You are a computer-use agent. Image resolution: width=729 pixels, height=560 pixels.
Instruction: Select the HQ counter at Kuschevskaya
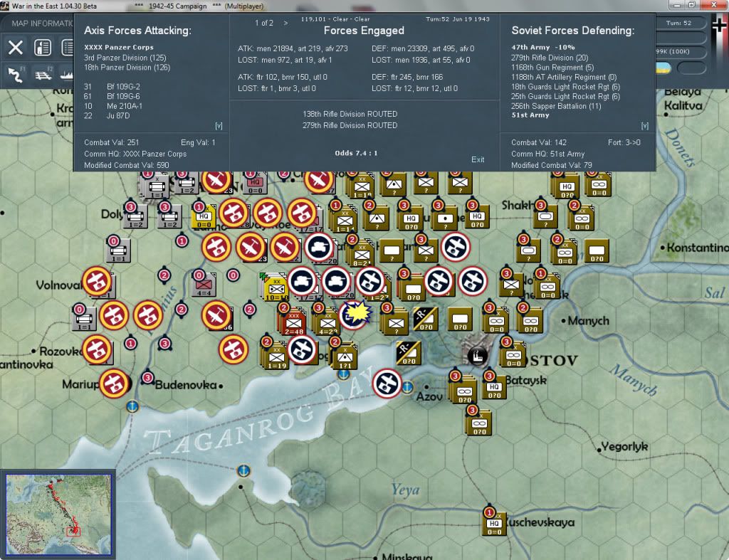494,524
